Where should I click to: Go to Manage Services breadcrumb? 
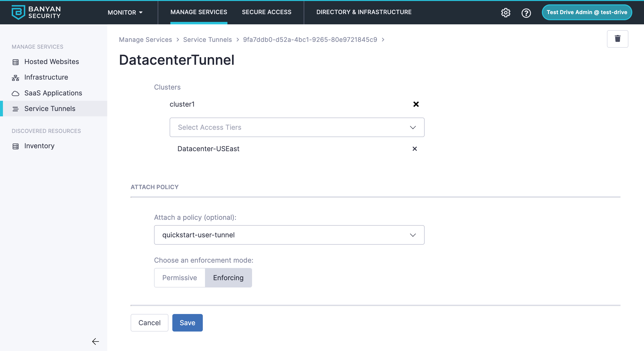[x=145, y=40]
